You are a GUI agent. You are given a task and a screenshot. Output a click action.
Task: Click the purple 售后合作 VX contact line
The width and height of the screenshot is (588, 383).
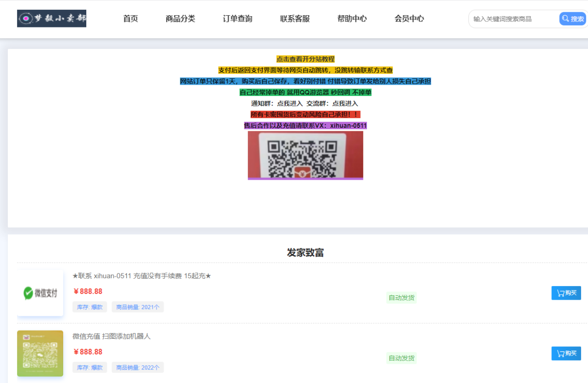305,125
